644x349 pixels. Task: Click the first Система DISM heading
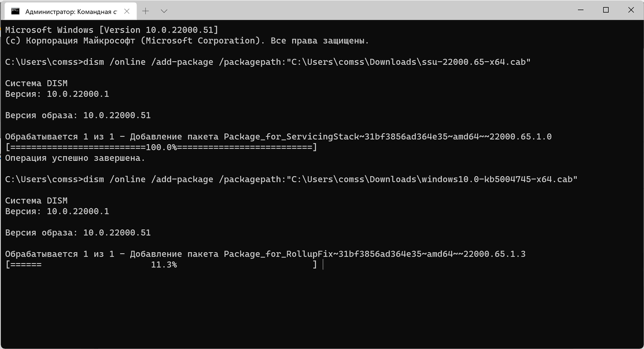coord(36,83)
